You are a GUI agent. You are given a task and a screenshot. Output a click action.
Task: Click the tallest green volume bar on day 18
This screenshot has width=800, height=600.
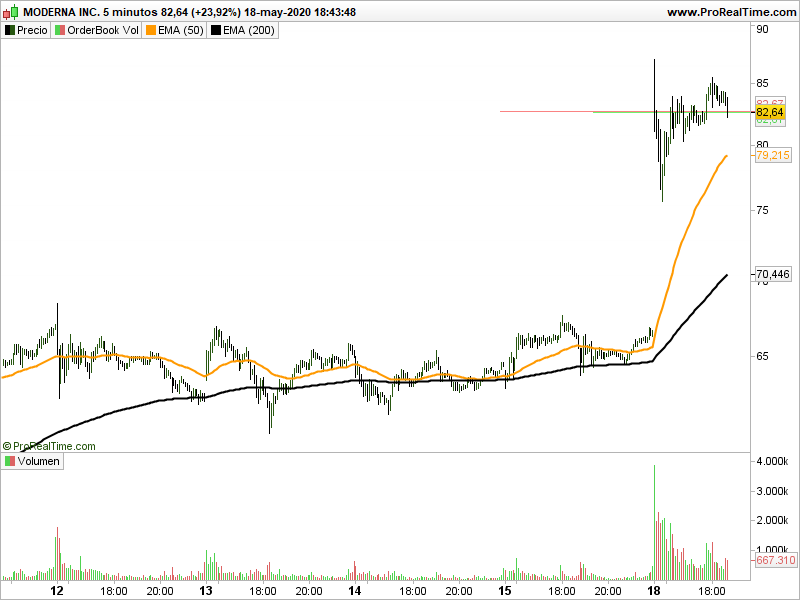654,522
